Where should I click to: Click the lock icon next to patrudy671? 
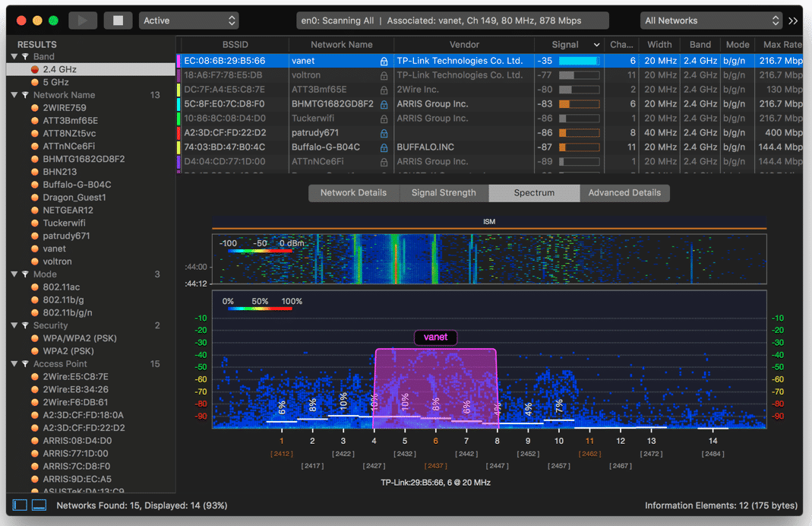(x=384, y=133)
